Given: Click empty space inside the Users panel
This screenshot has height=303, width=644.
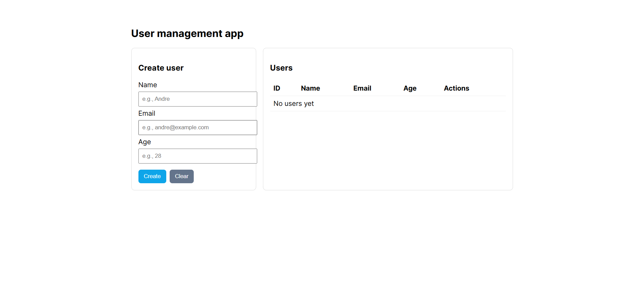Looking at the screenshot, I should (x=387, y=153).
